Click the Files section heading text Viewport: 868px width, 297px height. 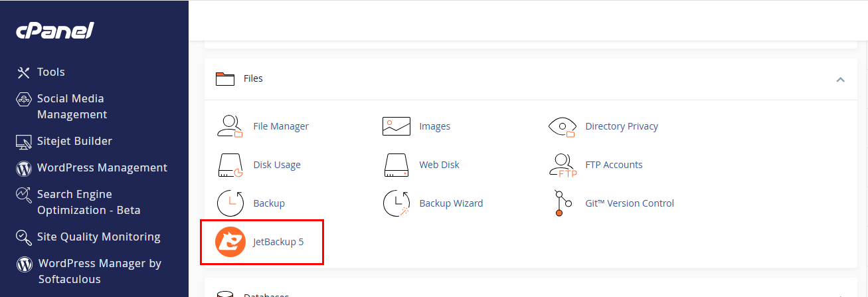(x=253, y=78)
